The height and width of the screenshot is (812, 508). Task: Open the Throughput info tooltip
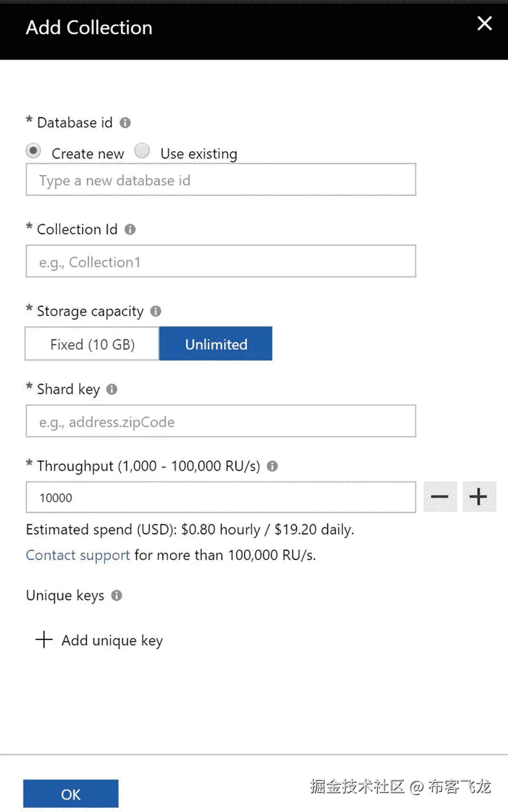(272, 466)
